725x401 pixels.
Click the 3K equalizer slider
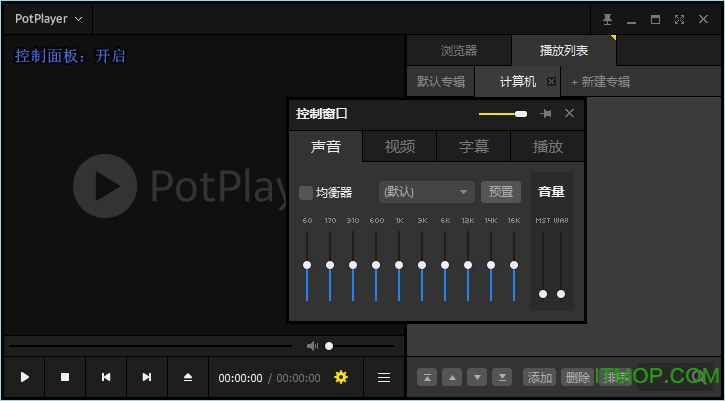click(x=422, y=265)
